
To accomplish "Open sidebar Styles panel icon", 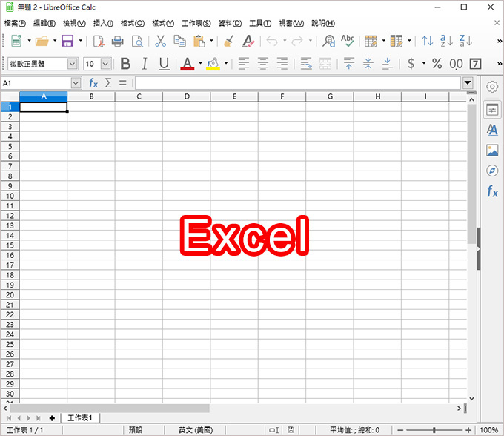I will (492, 130).
